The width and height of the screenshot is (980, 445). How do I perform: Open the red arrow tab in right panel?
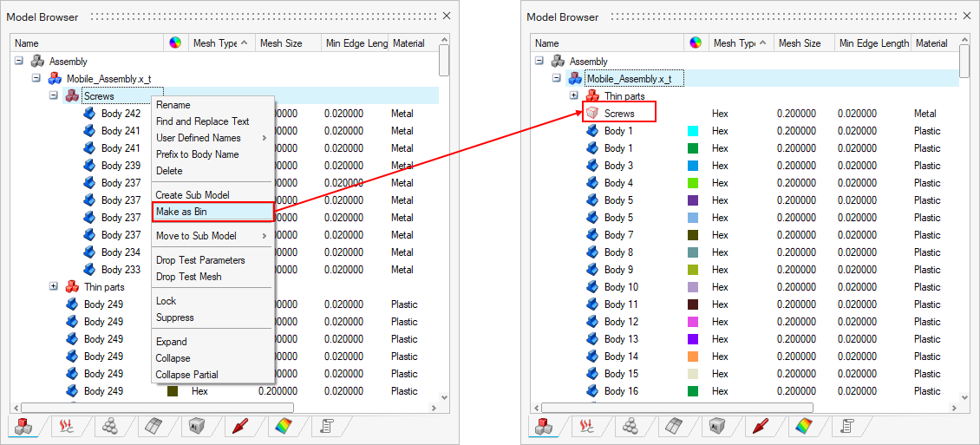tap(761, 426)
